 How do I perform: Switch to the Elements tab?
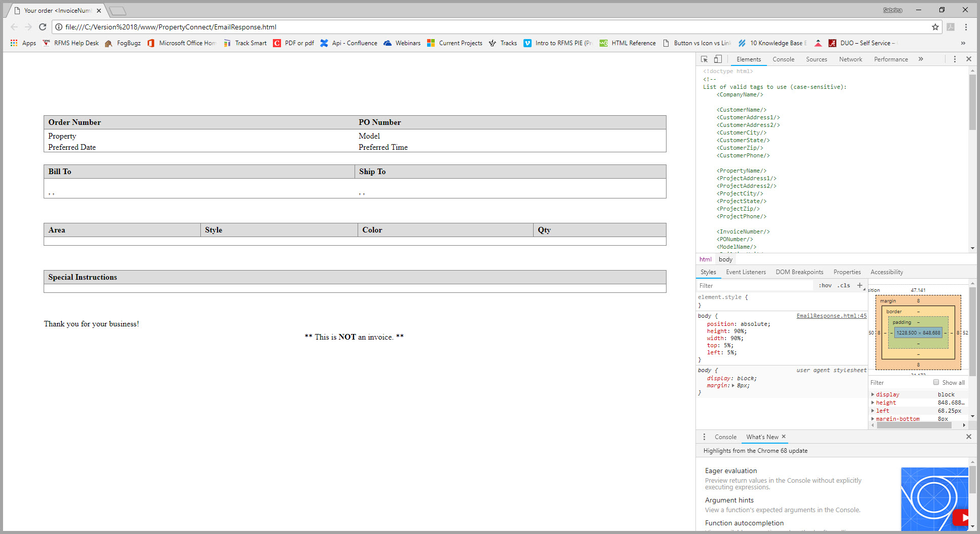(749, 59)
